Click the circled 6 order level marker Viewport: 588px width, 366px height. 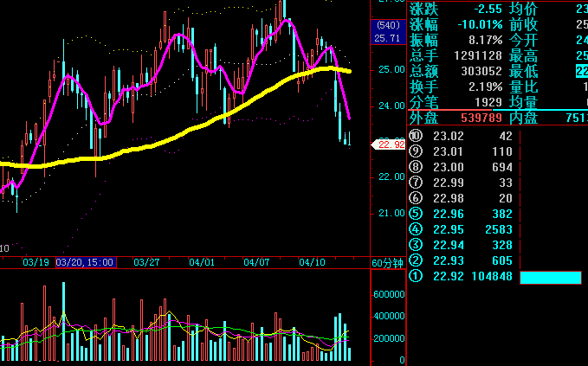(x=416, y=198)
